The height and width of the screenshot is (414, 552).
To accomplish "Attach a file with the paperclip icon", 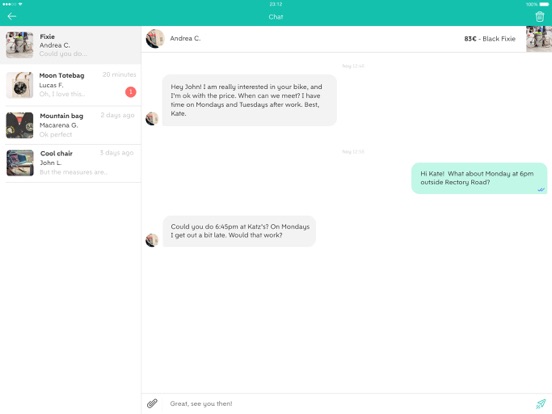I will click(x=152, y=403).
